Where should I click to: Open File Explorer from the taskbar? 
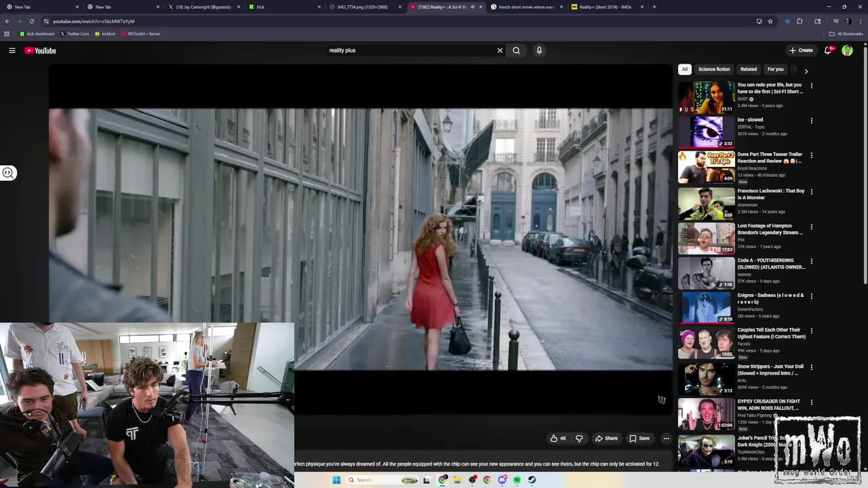457,480
